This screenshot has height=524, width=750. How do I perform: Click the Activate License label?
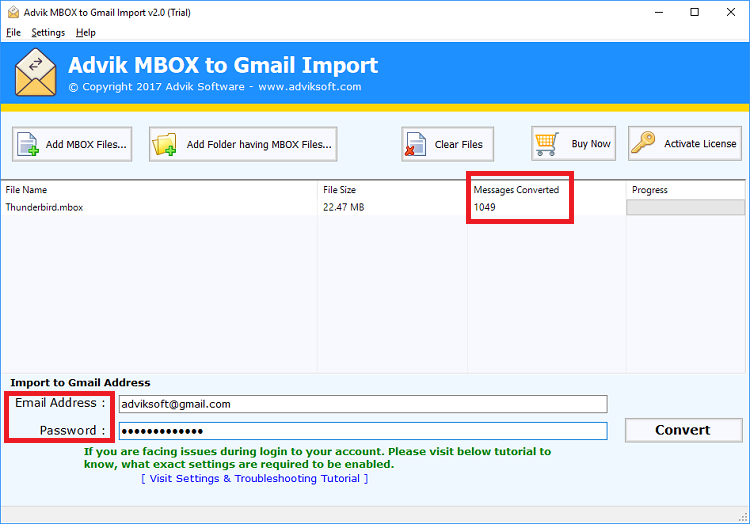pyautogui.click(x=700, y=143)
